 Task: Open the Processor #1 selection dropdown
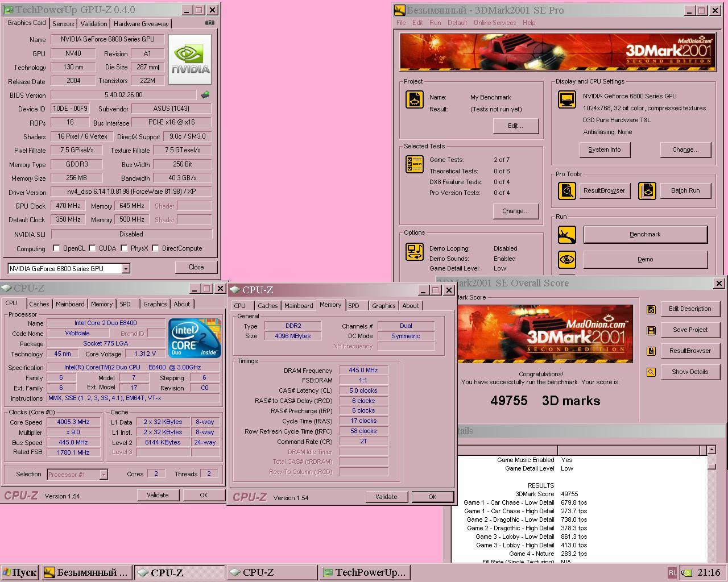104,474
